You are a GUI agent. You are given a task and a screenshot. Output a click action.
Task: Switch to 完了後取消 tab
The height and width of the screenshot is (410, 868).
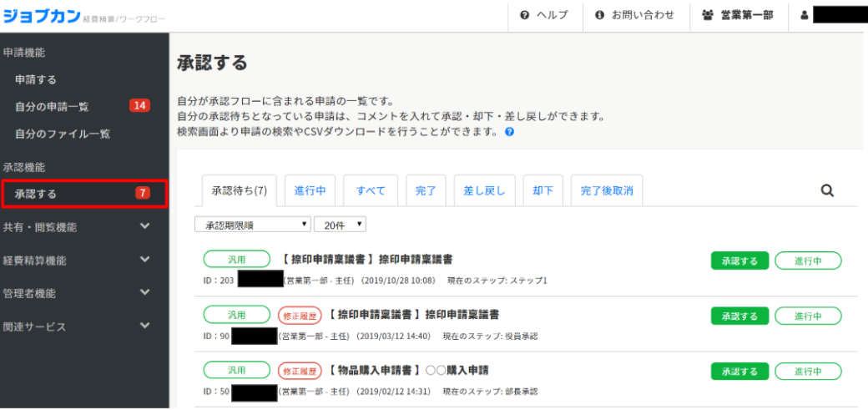tap(607, 190)
